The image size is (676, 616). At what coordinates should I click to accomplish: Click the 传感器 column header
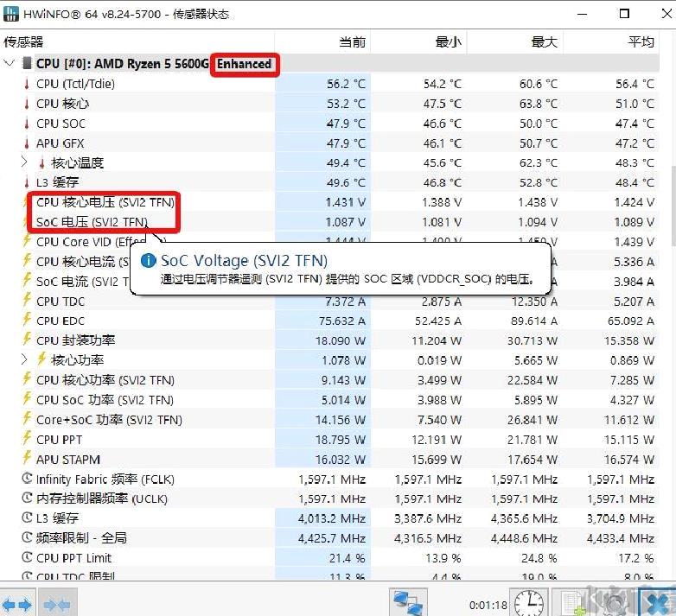(137, 41)
